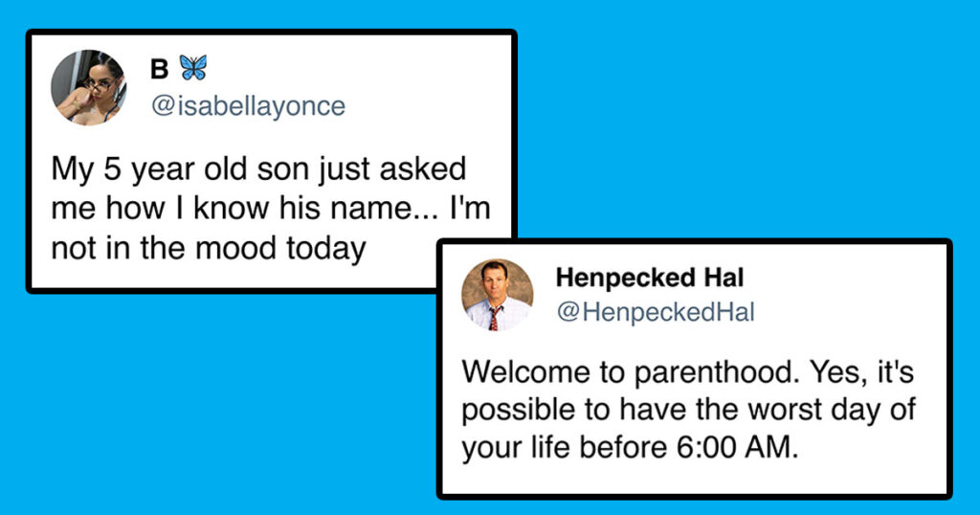Open the @isabellayonce handle link

248,105
